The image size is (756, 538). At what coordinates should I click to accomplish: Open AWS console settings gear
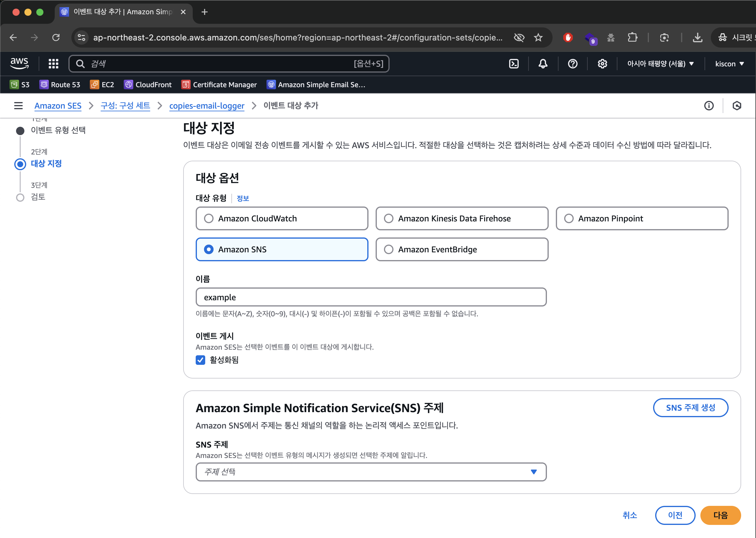[602, 64]
